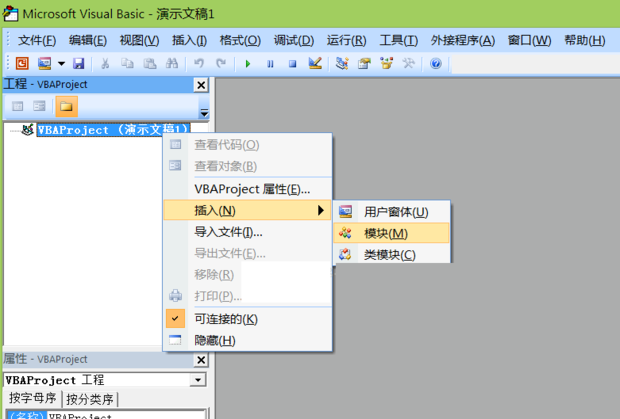Viewport: 620px width, 419px height.
Task: Open the Properties Window toolbar icon
Action: coord(364,63)
